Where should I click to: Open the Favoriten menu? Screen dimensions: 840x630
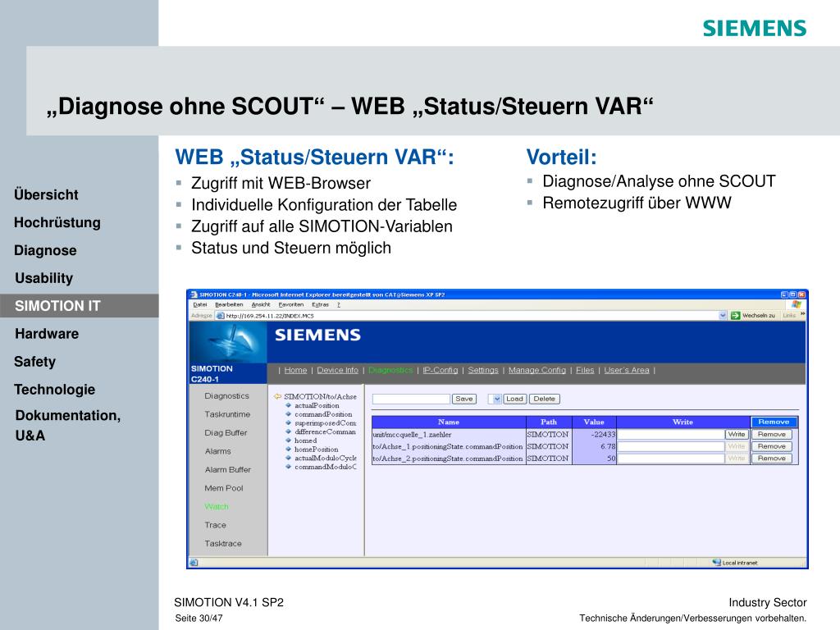click(291, 304)
